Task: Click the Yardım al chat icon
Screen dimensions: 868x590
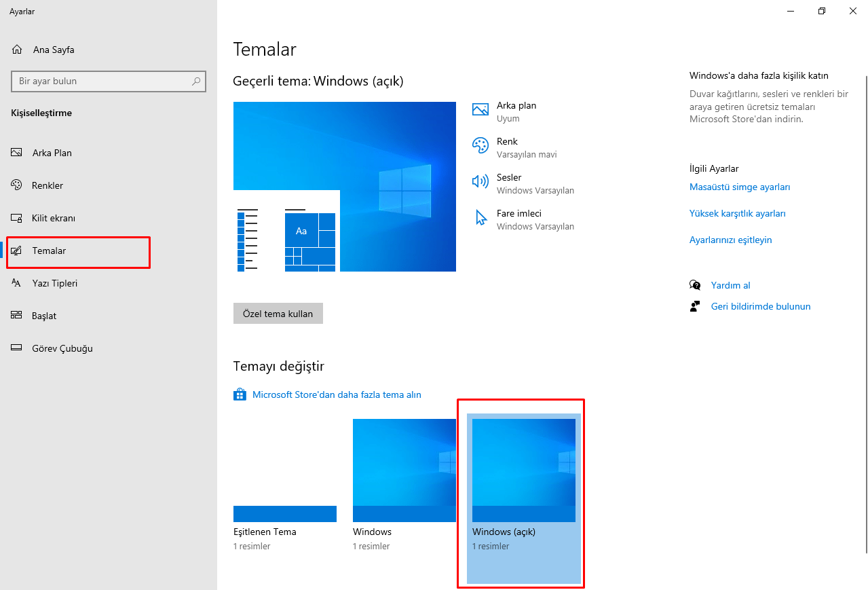Action: pos(695,285)
